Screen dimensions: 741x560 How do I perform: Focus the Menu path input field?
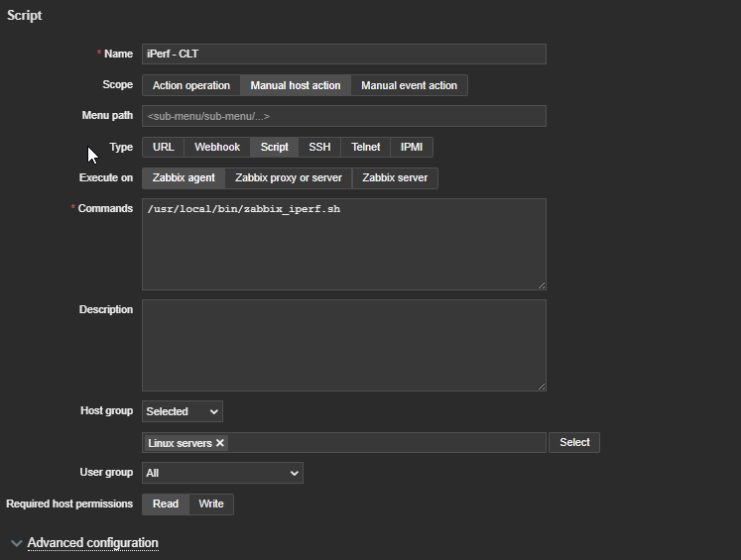pos(344,116)
